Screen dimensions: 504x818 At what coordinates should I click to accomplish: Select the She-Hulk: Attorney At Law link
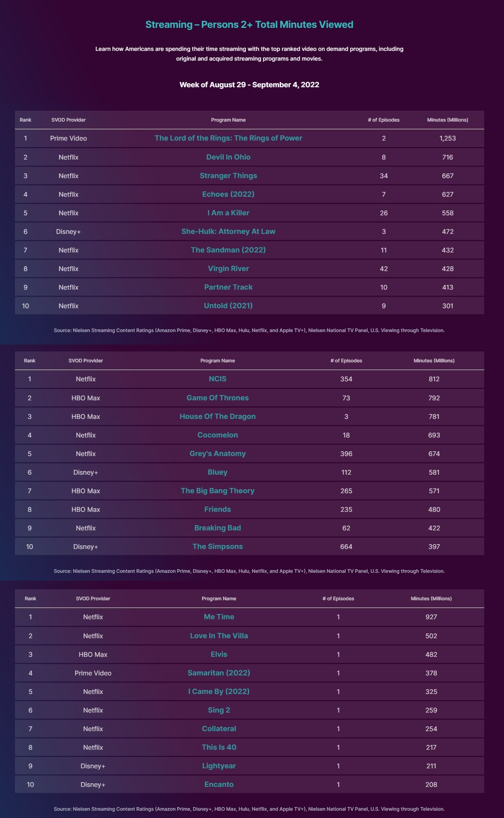pyautogui.click(x=228, y=231)
